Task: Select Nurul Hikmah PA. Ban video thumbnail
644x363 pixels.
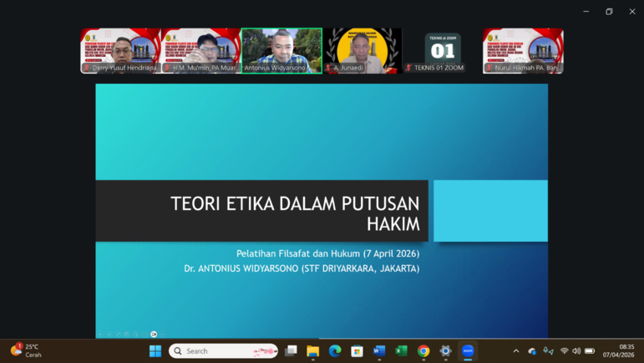Action: [x=523, y=51]
